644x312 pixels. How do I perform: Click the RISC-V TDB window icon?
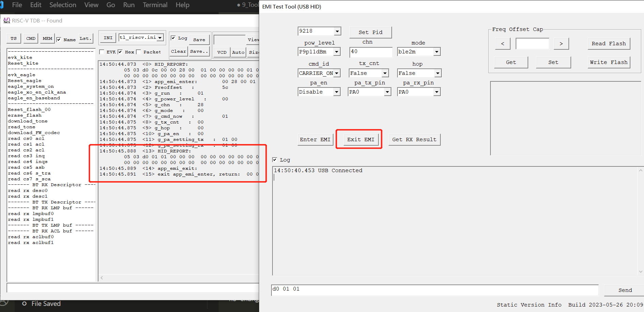pos(7,21)
